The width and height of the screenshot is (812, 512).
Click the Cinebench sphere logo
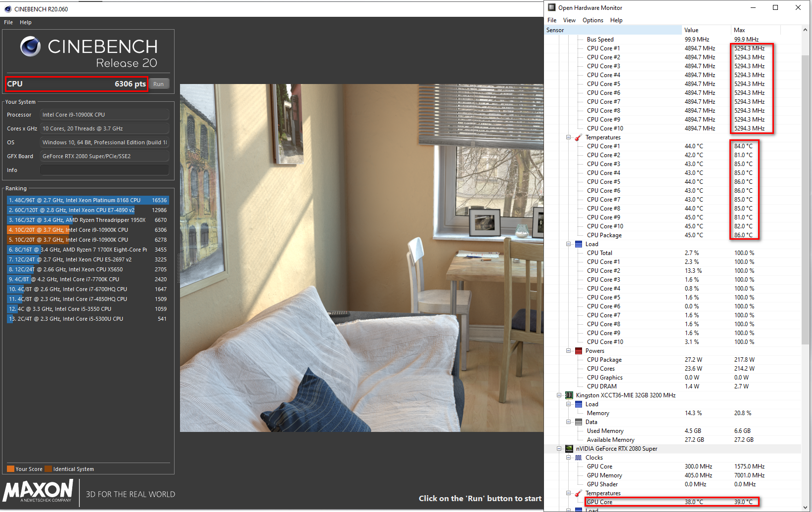pyautogui.click(x=30, y=46)
